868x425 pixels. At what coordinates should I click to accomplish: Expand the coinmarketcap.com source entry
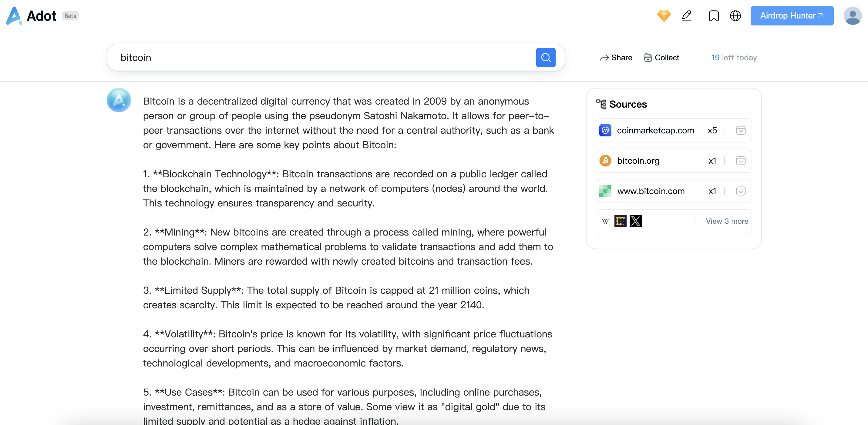[x=741, y=130]
